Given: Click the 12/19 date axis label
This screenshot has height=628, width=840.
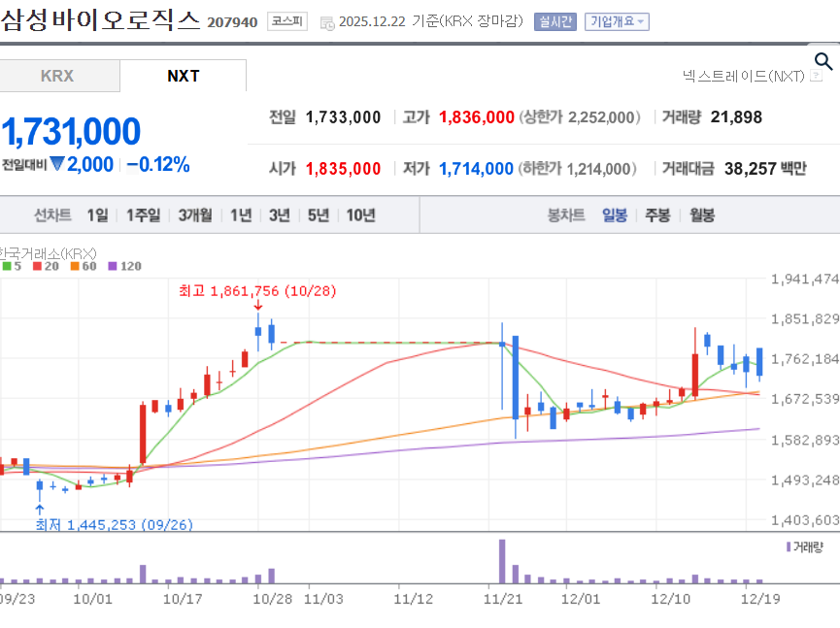Looking at the screenshot, I should coord(760,599).
